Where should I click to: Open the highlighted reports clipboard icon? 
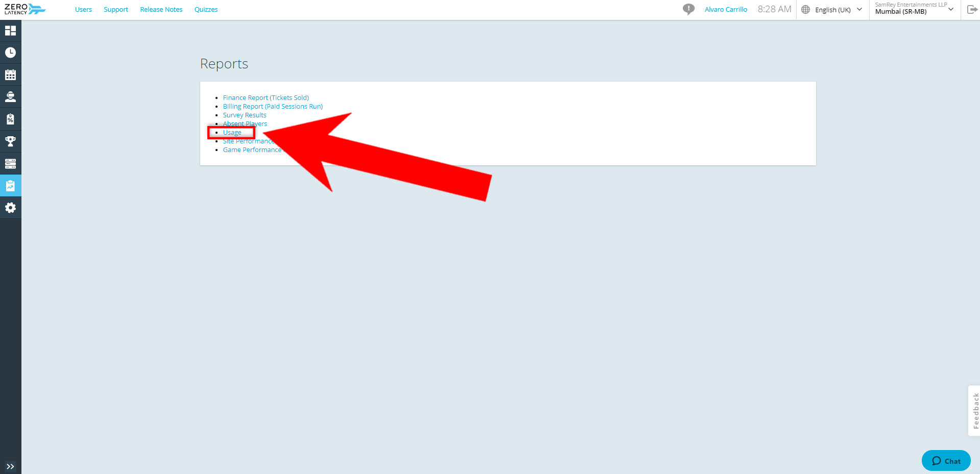point(10,186)
